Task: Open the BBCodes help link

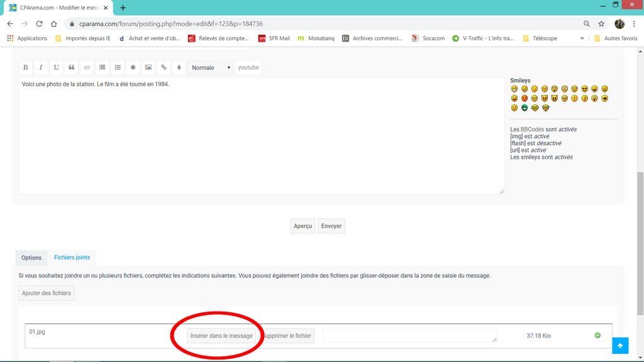Action: click(532, 129)
